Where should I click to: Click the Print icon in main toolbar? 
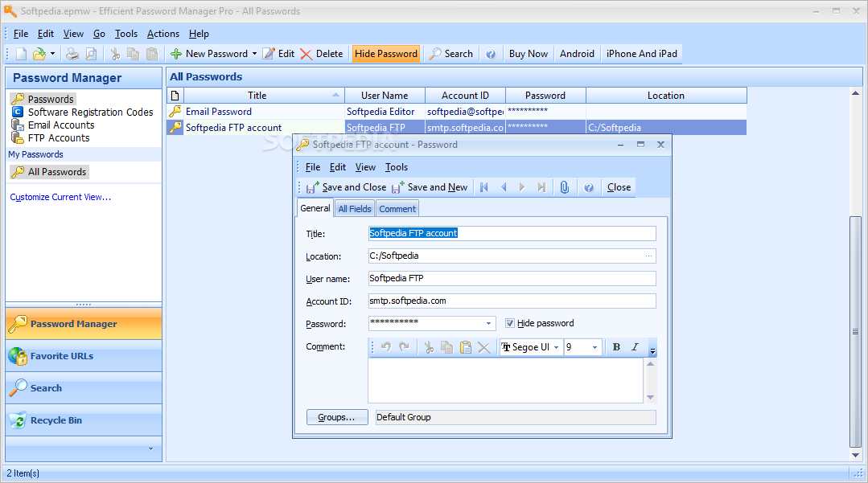coord(72,54)
